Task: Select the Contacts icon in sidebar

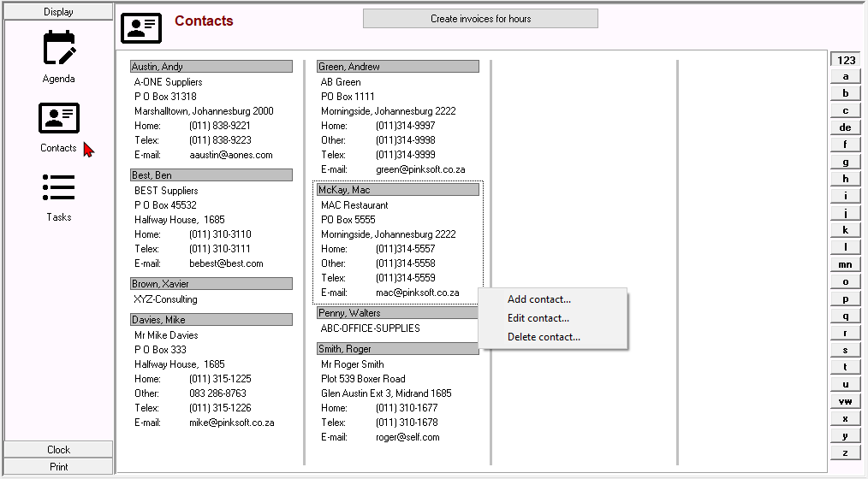Action: coord(59,118)
